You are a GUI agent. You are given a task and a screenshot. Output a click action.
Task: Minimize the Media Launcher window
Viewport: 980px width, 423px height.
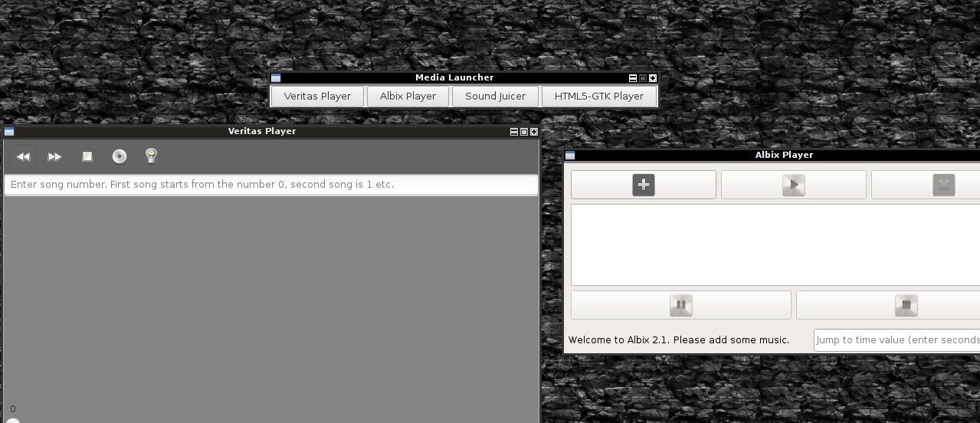tap(633, 78)
